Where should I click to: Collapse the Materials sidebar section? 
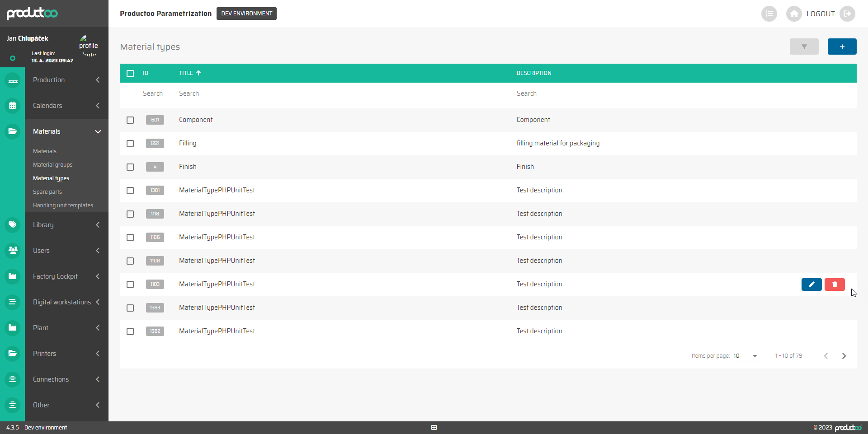click(66, 131)
